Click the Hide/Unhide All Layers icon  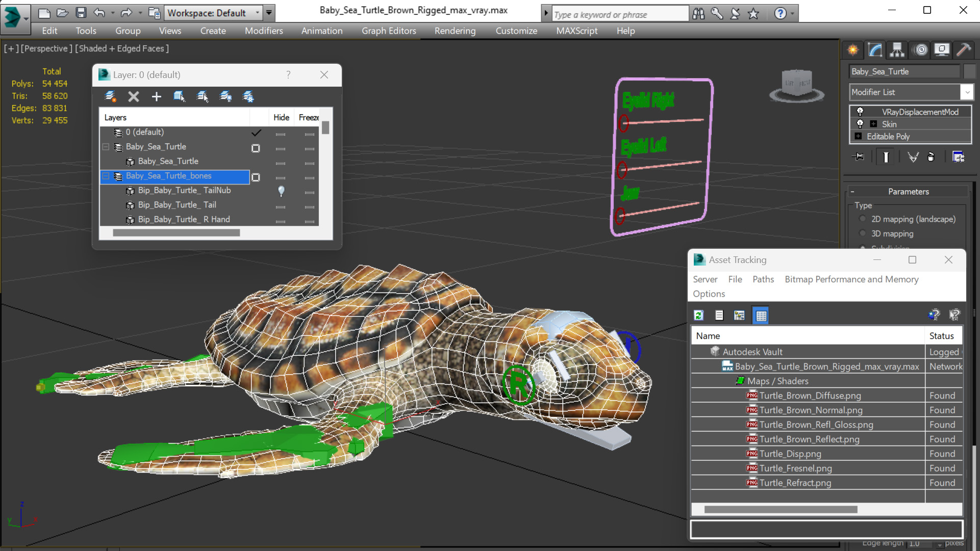pyautogui.click(x=225, y=96)
